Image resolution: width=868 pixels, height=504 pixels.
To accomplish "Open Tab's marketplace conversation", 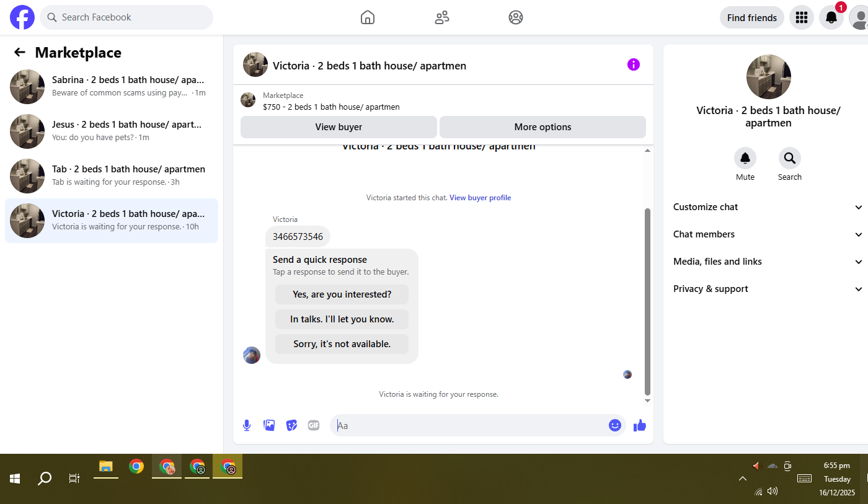I will pyautogui.click(x=112, y=176).
